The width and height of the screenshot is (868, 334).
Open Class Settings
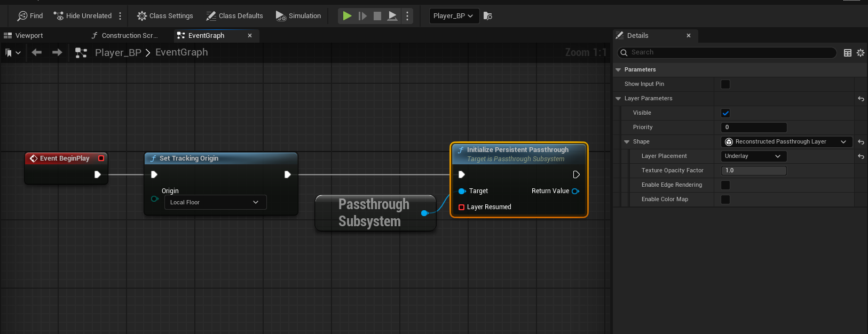tap(165, 16)
